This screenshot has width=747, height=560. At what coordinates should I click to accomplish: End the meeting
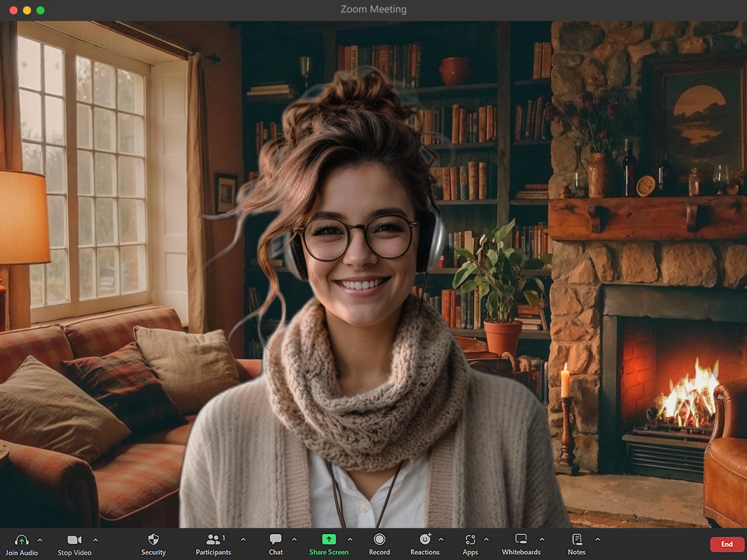tap(727, 543)
